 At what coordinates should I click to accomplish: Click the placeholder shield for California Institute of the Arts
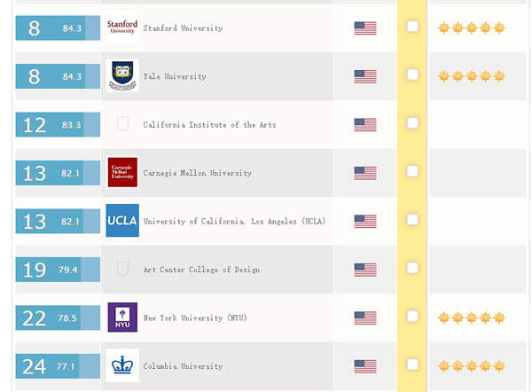pos(122,123)
